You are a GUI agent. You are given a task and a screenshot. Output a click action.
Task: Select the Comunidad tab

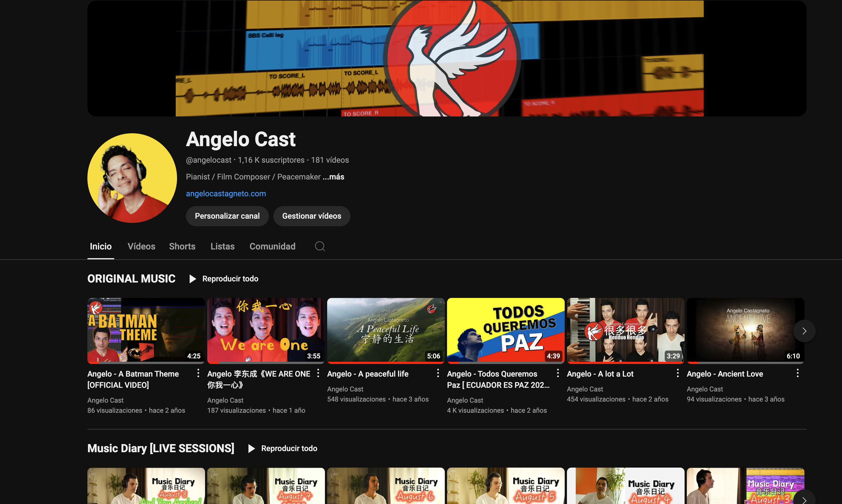click(272, 246)
